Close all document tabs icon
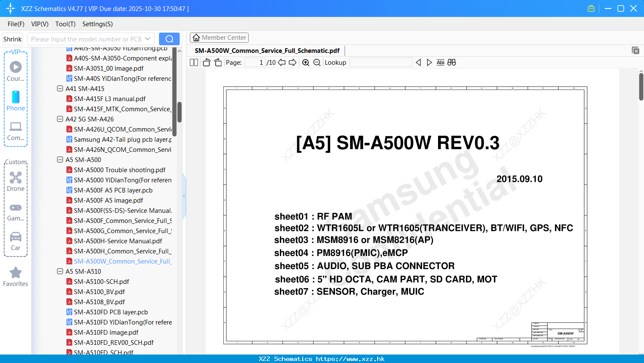This screenshot has height=363, width=644. (635, 50)
